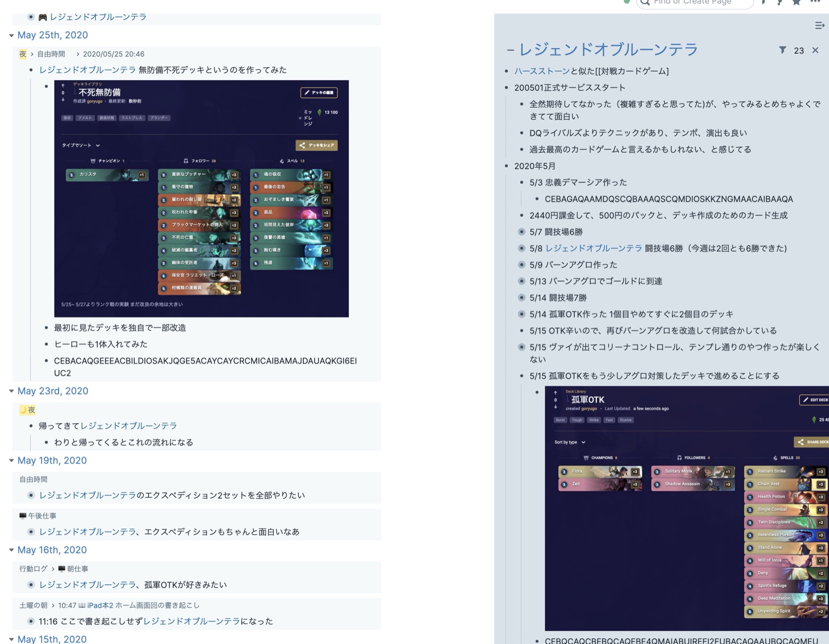Image resolution: width=829 pixels, height=644 pixels.
Task: Collapse sidebar page with the minus icon
Action: [x=510, y=50]
